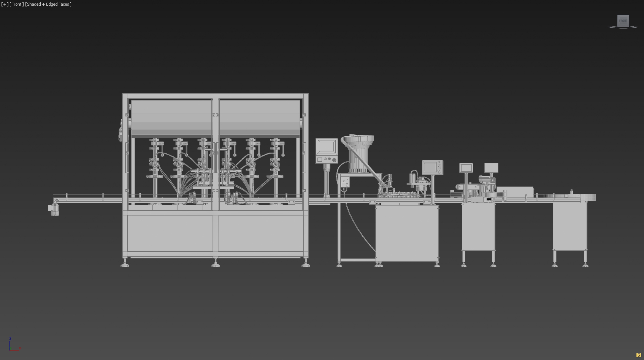Select the control panel screen beside the filling machine

click(x=327, y=147)
